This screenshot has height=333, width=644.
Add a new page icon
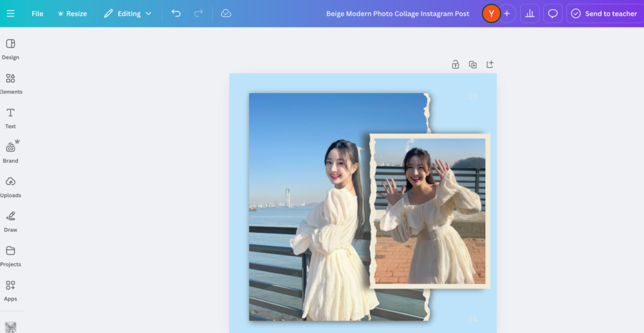(490, 64)
